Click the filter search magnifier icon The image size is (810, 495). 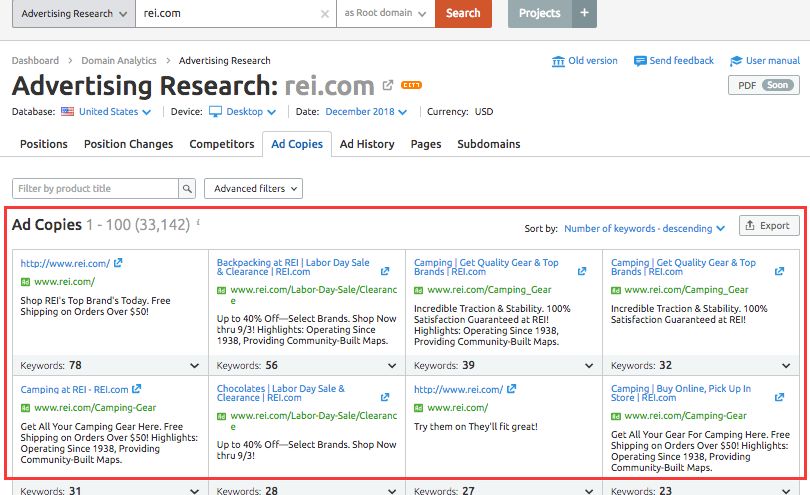click(187, 189)
